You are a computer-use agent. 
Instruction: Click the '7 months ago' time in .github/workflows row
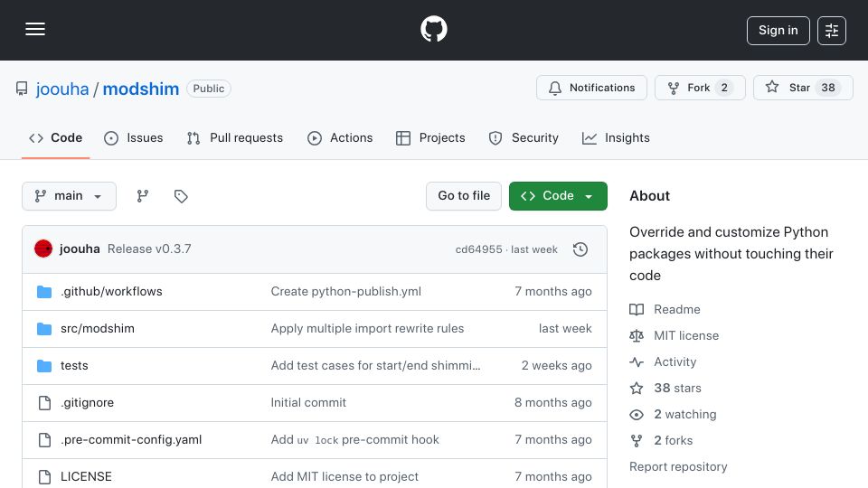pyautogui.click(x=553, y=292)
